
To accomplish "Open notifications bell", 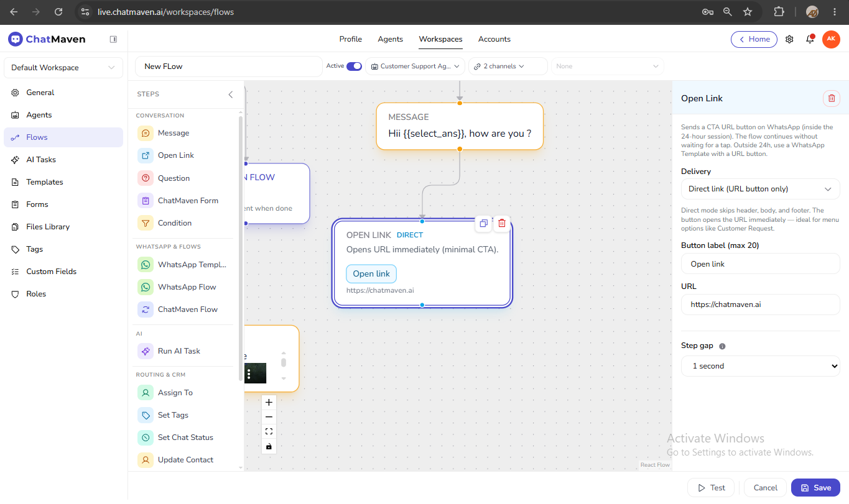I will (x=810, y=39).
